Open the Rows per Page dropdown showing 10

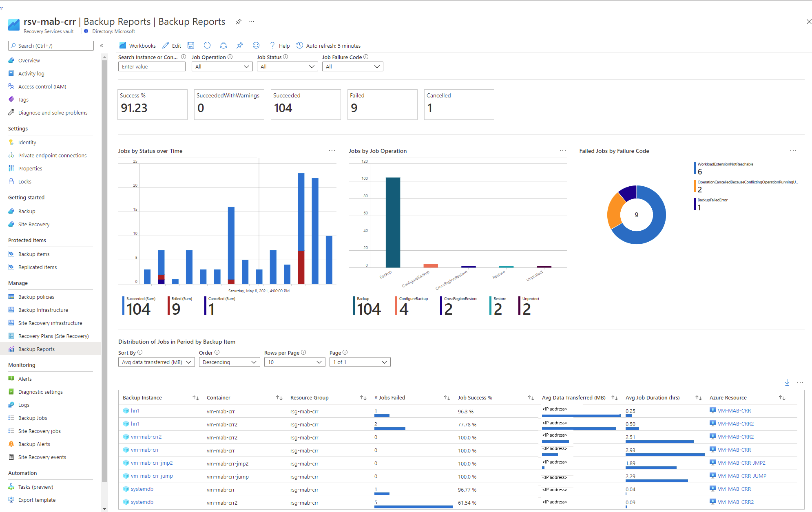point(294,362)
